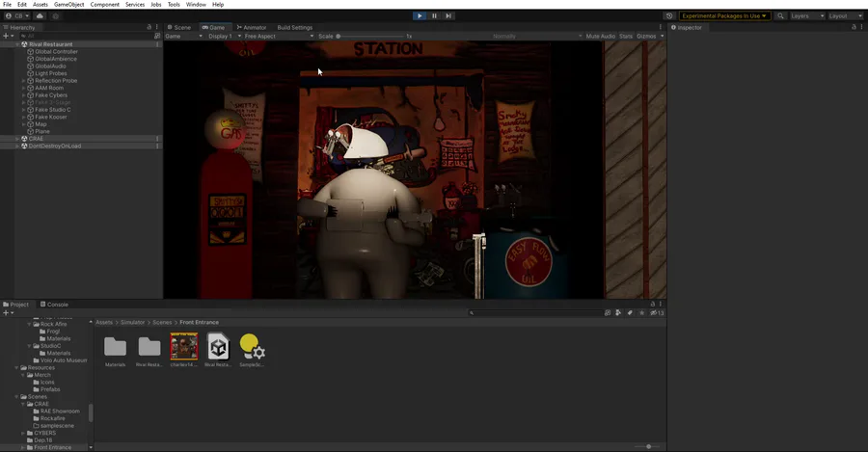Select the SampleSc... lighting settings asset
This screenshot has width=868, height=452.
[252, 351]
